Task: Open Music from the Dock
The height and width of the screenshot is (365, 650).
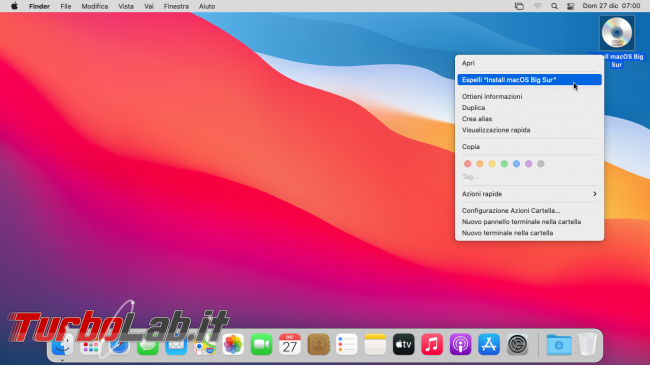Action: [x=432, y=345]
